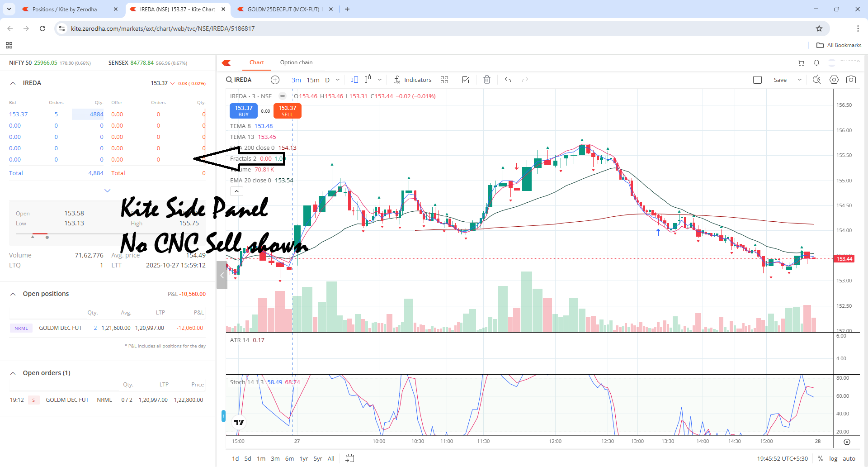The height and width of the screenshot is (467, 868).
Task: Open the Indicators menu
Action: pos(412,80)
